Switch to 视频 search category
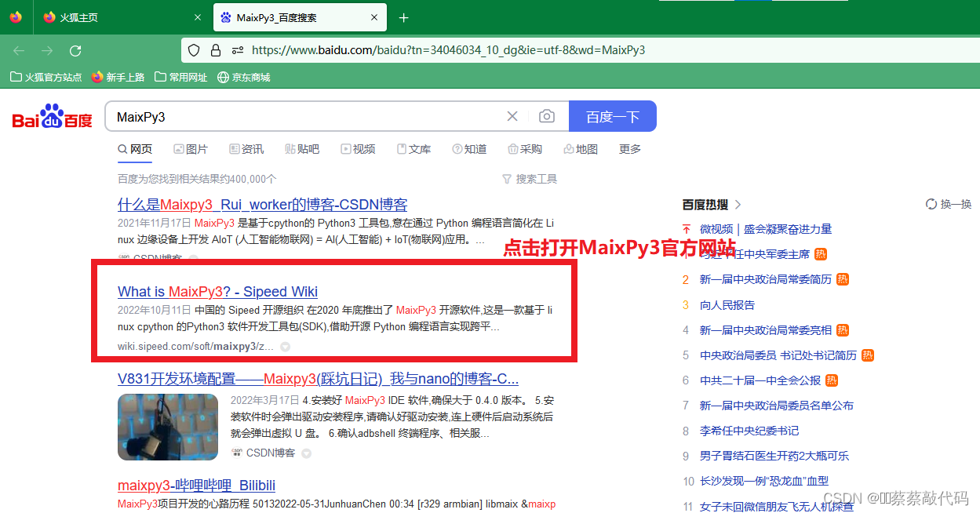This screenshot has width=980, height=513. [x=358, y=149]
